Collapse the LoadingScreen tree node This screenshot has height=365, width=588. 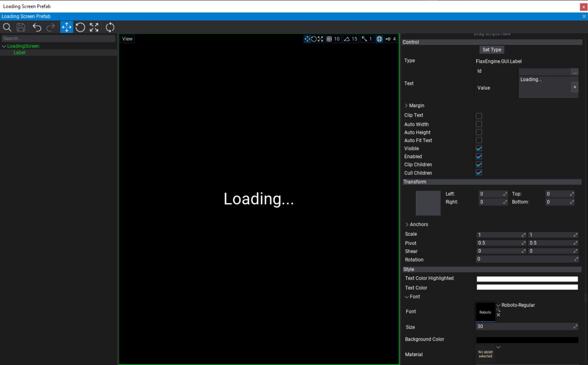[x=4, y=47]
